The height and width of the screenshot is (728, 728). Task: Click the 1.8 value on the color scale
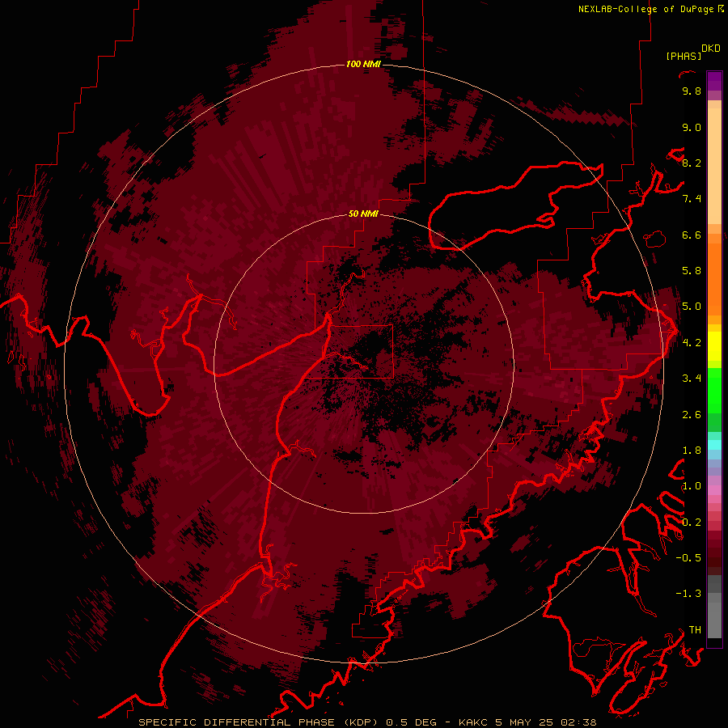tap(692, 451)
